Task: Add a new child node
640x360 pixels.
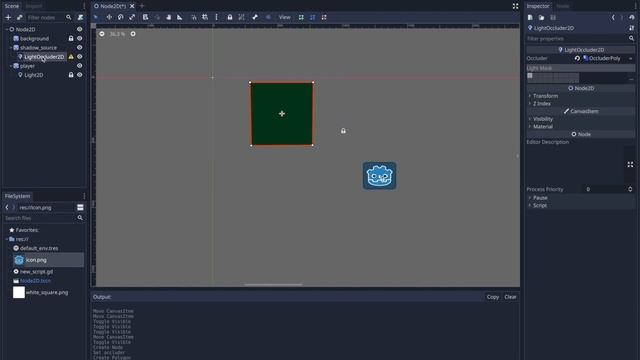Action: point(8,17)
